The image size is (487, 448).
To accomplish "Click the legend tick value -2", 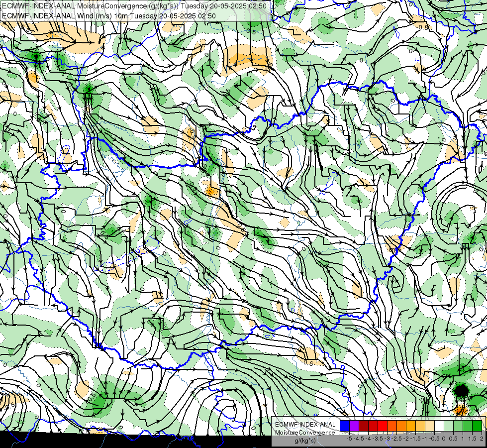I will pyautogui.click(x=406, y=439).
